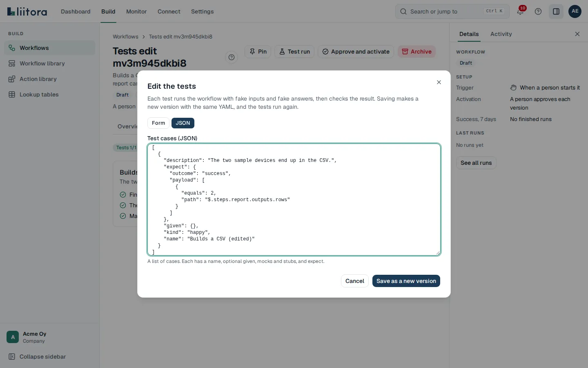Click Save as a new version
Viewport: 588px width, 368px height.
pyautogui.click(x=406, y=281)
